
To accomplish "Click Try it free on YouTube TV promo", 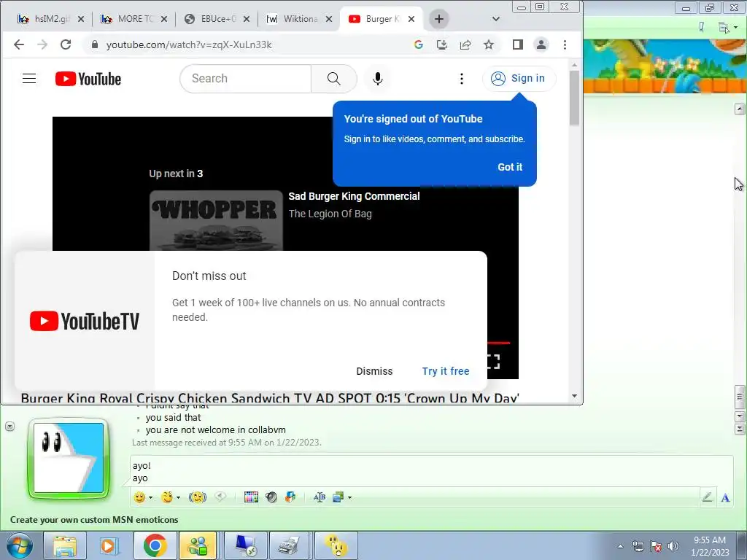I will click(x=446, y=371).
